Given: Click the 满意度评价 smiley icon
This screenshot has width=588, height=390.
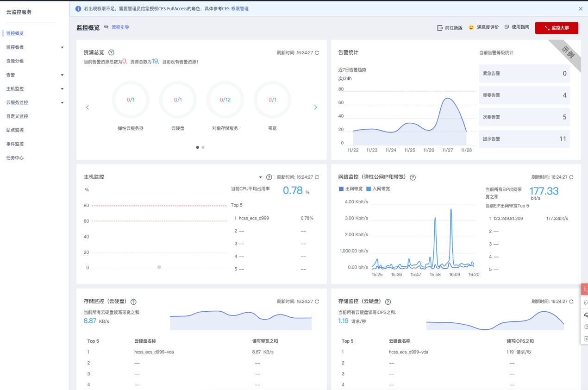Looking at the screenshot, I should click(471, 27).
